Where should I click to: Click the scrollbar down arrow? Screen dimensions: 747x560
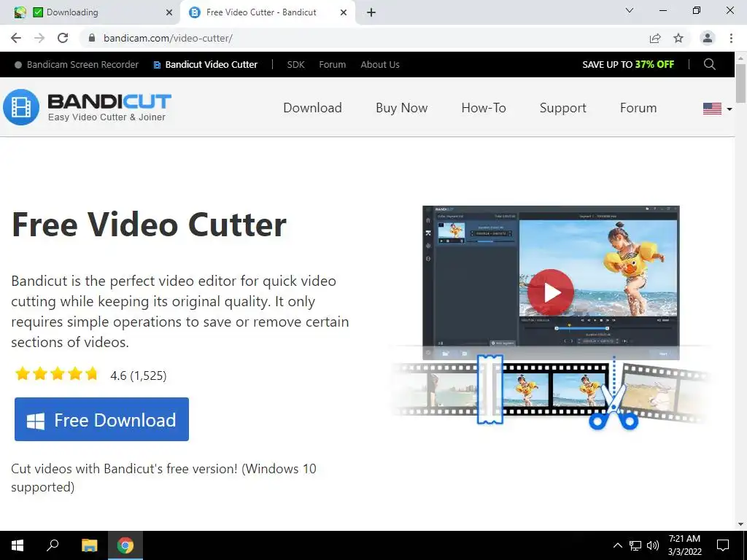(x=740, y=524)
